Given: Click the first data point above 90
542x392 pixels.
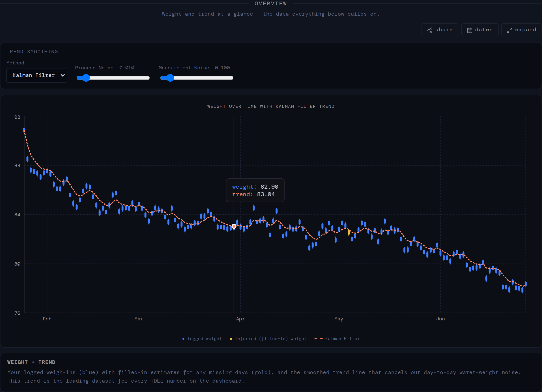Looking at the screenshot, I should [24, 130].
